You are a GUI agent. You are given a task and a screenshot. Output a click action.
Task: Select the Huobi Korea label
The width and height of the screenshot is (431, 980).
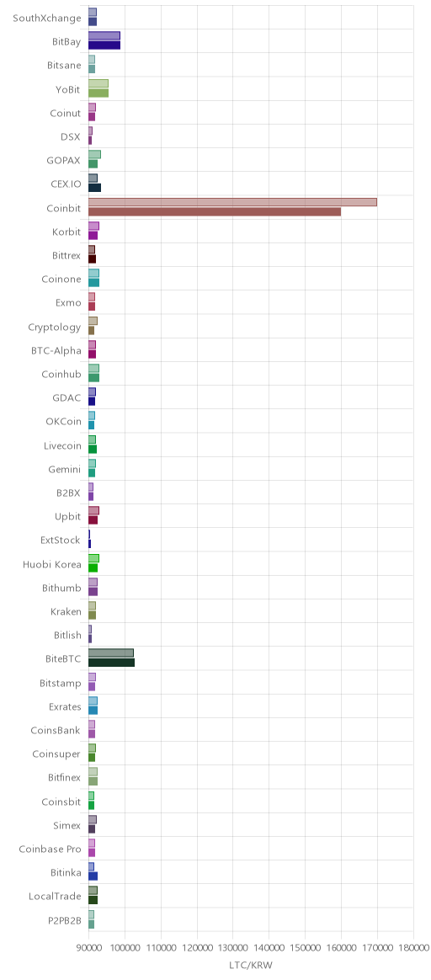click(52, 564)
